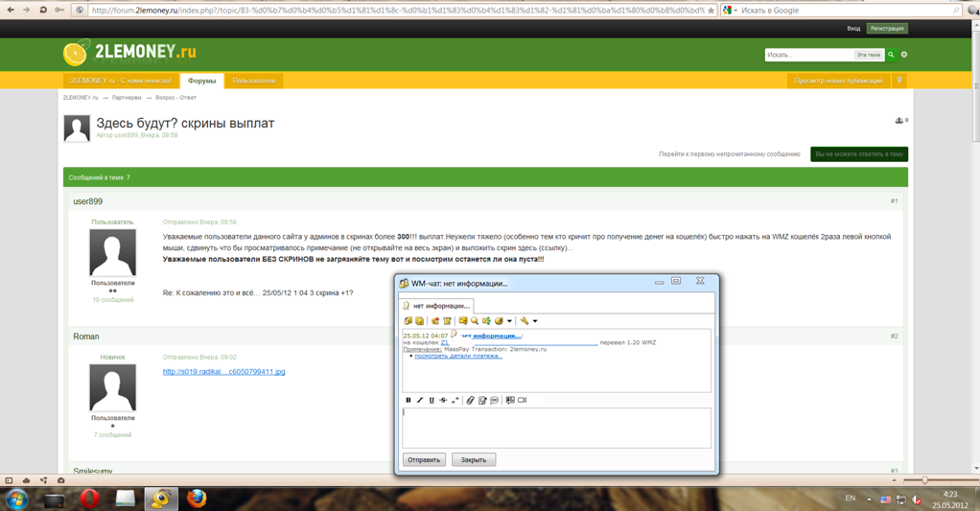The height and width of the screenshot is (511, 980).
Task: Insert quote in WM-chat message
Action: [455, 400]
